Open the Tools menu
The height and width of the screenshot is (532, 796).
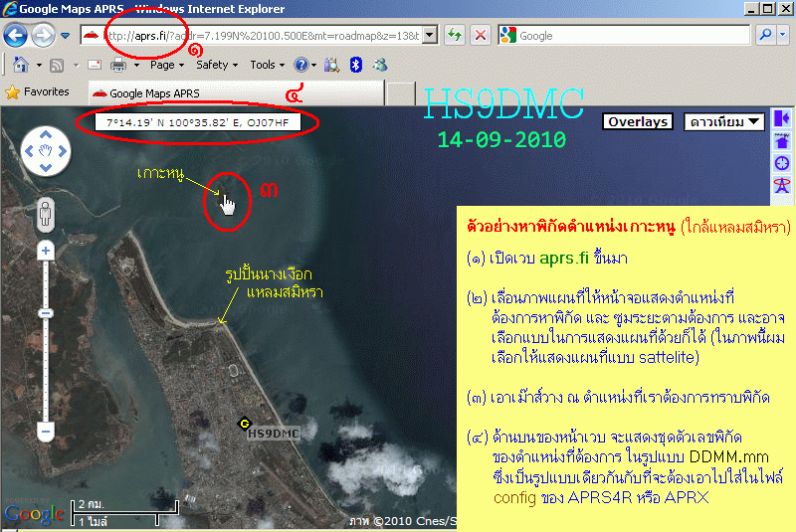tap(267, 65)
